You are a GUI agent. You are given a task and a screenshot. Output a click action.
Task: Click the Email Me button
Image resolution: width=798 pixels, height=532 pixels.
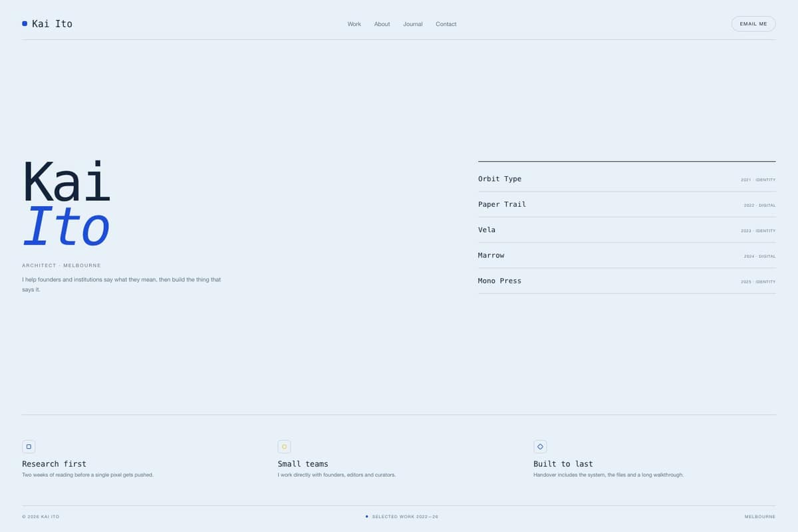coord(753,24)
